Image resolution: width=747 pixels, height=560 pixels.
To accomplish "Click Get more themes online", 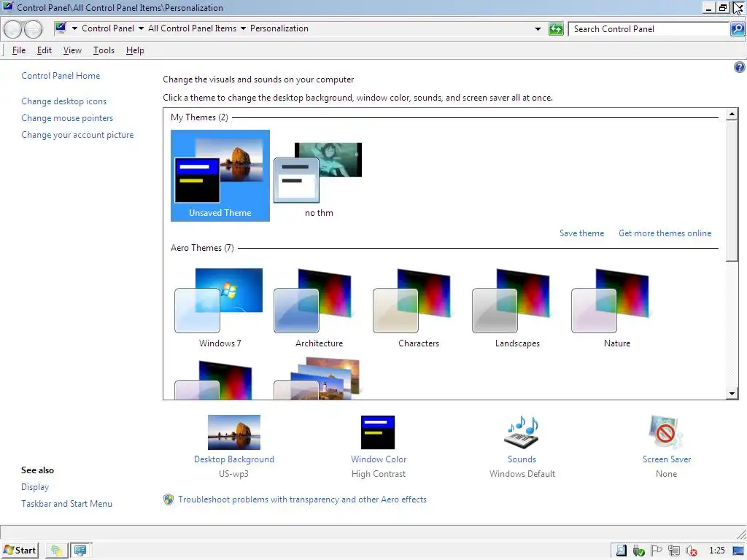I will (665, 233).
